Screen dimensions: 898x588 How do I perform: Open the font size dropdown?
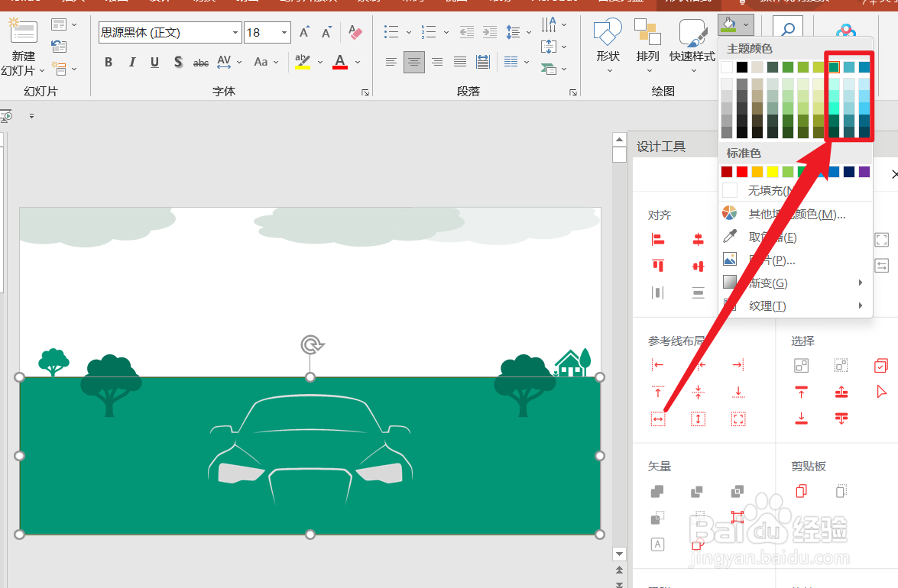[284, 33]
